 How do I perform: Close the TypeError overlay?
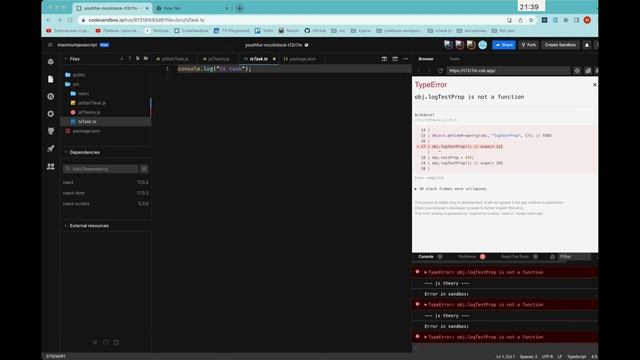tap(594, 84)
